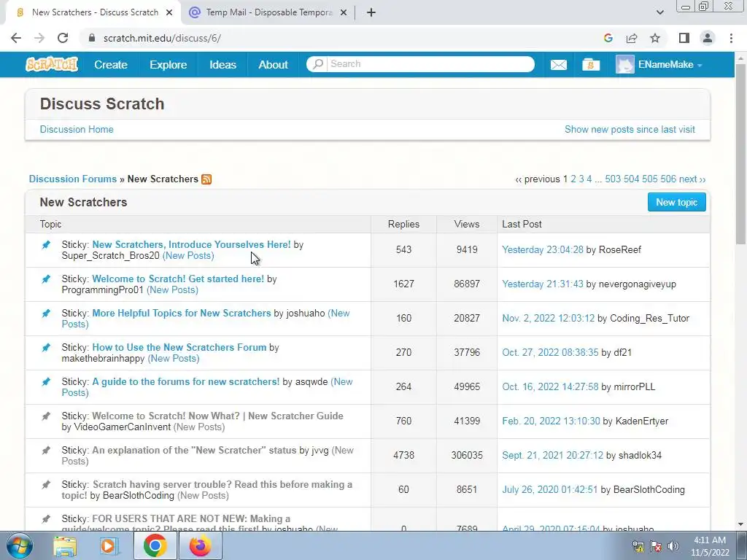Switch to New Scratchers - Discuss Scratch tab
The height and width of the screenshot is (560, 747).
93,12
